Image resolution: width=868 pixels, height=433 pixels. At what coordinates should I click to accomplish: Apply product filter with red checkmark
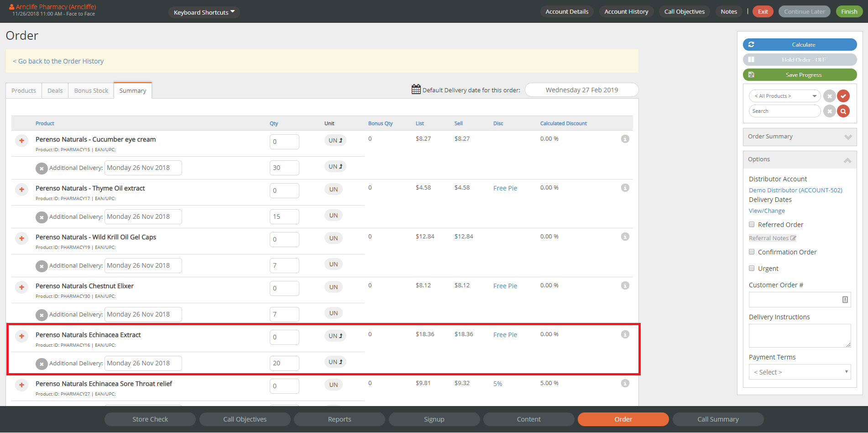[x=843, y=96]
